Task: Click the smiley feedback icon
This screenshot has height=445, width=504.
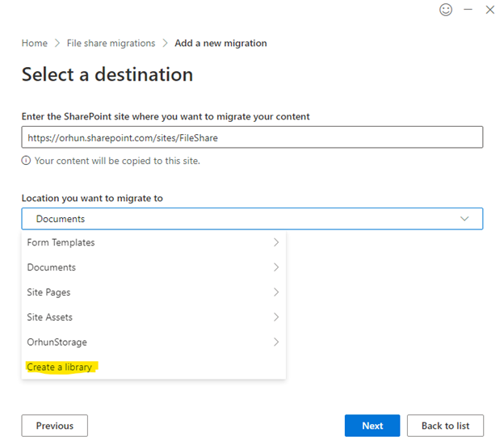Action: (445, 10)
